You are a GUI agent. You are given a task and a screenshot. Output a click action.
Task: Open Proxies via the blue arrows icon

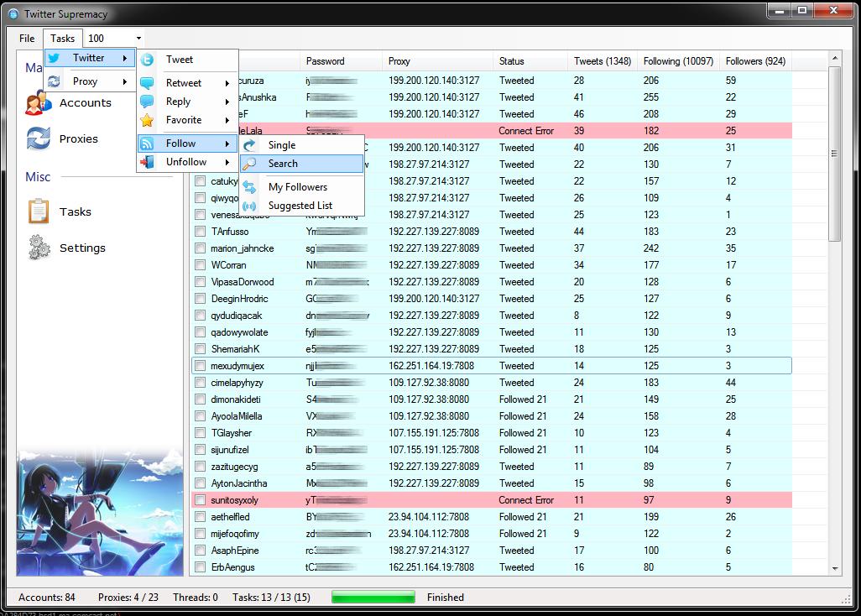39,138
